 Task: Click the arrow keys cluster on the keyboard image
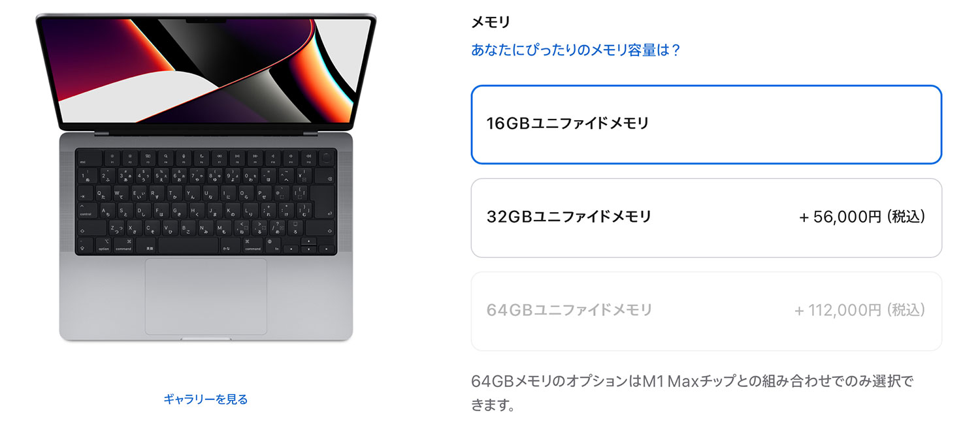309,246
